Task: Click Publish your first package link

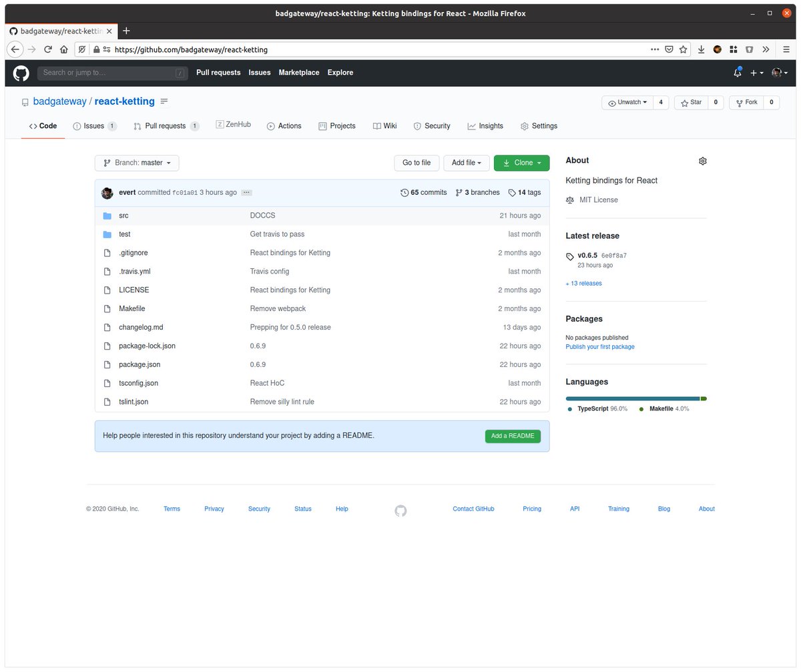Action: pyautogui.click(x=600, y=347)
